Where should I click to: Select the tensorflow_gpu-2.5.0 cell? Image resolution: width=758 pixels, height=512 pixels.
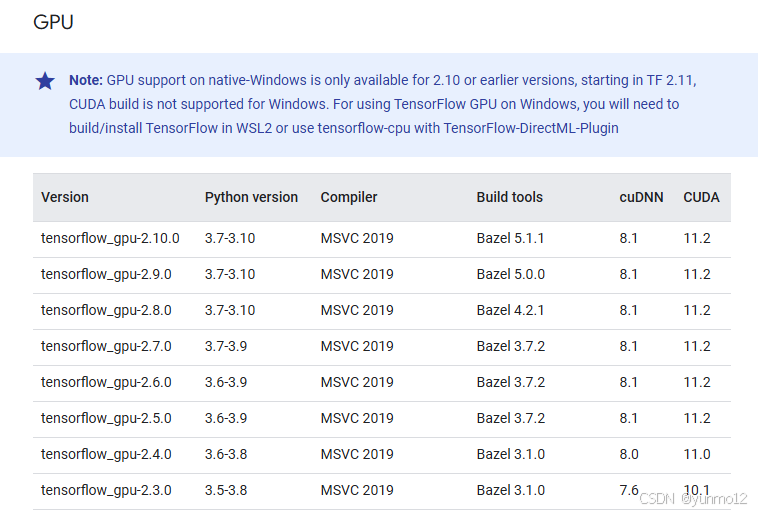(x=106, y=418)
